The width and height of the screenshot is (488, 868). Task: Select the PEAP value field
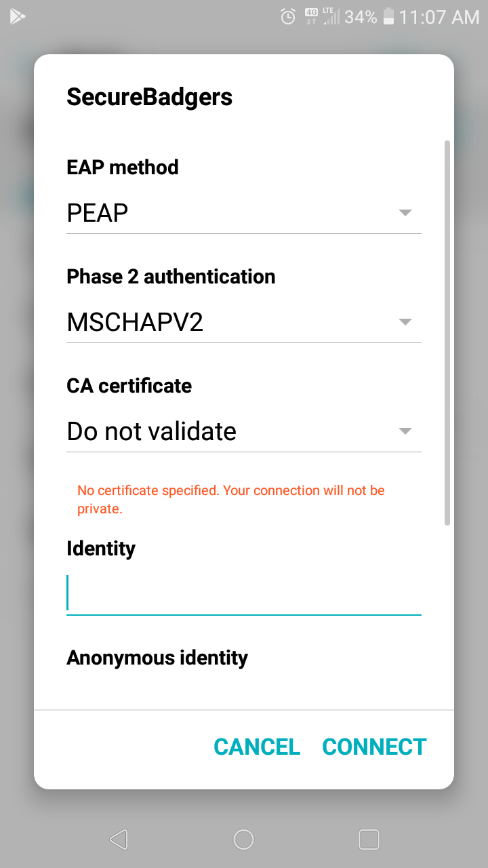point(230,214)
